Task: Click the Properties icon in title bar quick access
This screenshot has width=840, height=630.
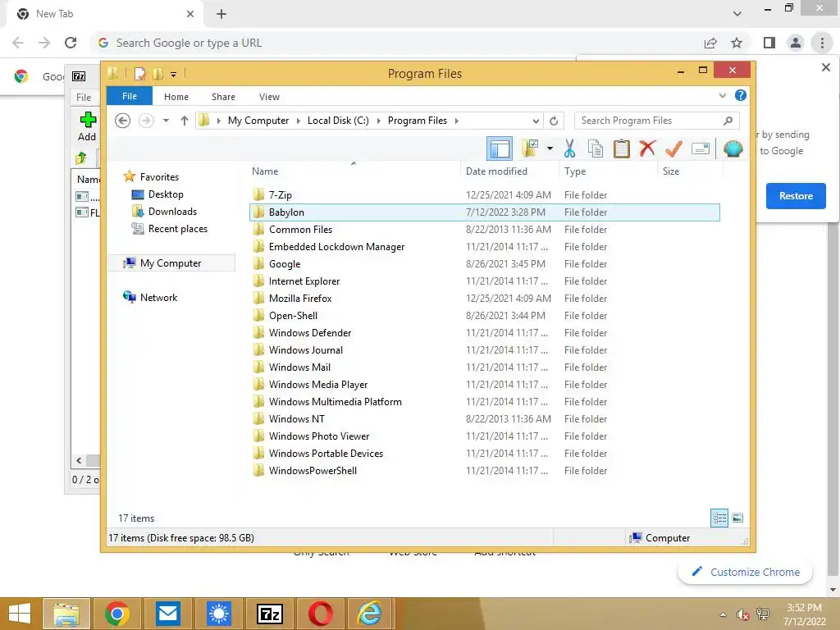Action: click(x=139, y=73)
